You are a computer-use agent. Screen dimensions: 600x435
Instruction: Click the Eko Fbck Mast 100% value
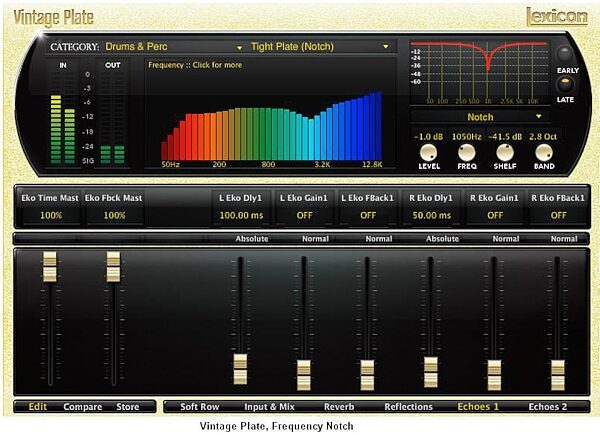click(114, 215)
